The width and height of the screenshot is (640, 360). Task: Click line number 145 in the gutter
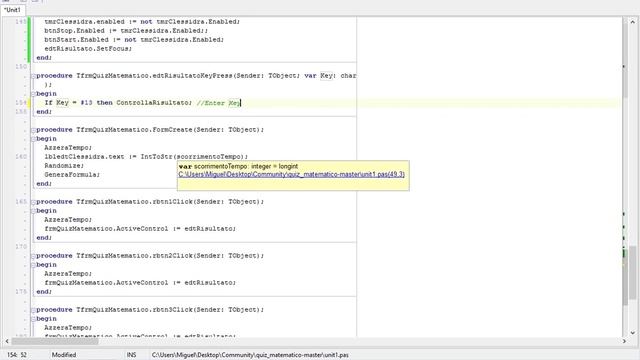21,22
